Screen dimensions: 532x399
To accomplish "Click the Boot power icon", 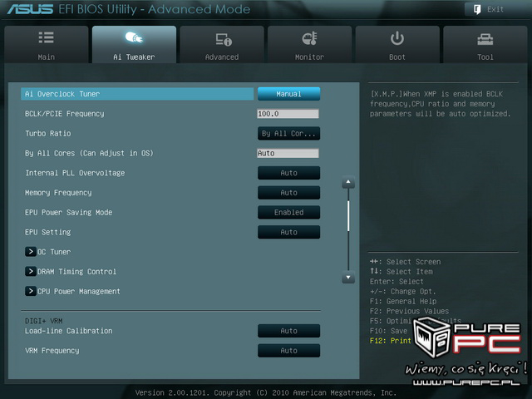I will click(397, 38).
